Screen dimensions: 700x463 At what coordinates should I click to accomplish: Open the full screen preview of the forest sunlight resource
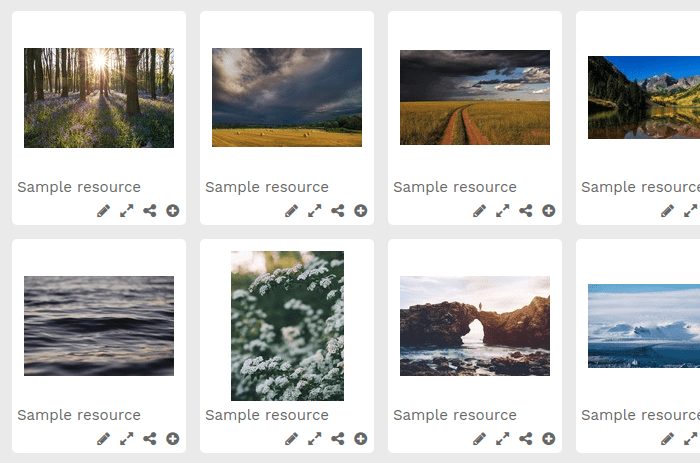pyautogui.click(x=127, y=211)
